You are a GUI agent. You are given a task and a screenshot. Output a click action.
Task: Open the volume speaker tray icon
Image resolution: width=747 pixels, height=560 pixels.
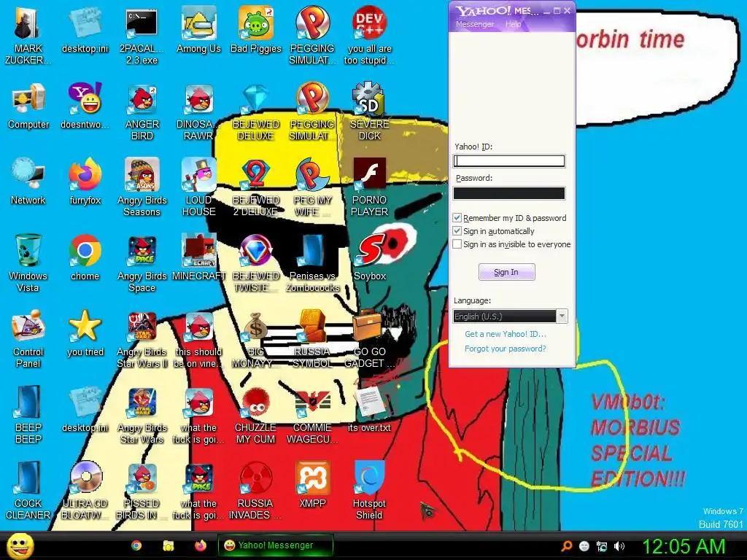pyautogui.click(x=619, y=546)
